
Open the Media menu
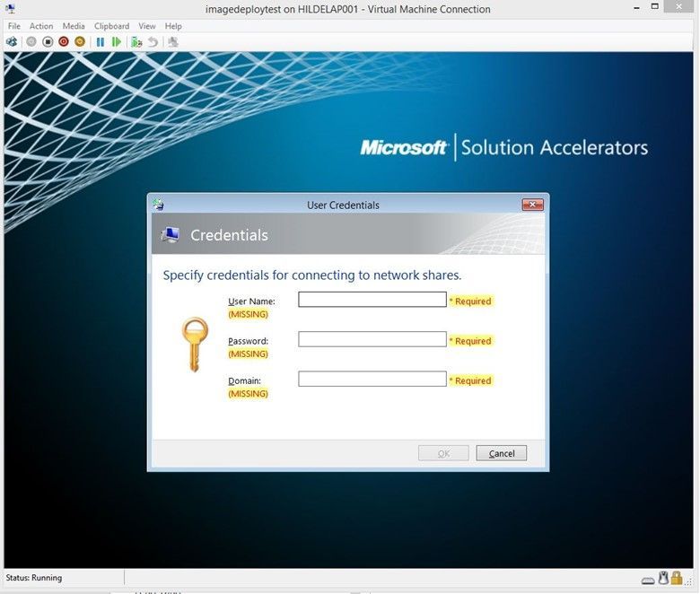[74, 26]
